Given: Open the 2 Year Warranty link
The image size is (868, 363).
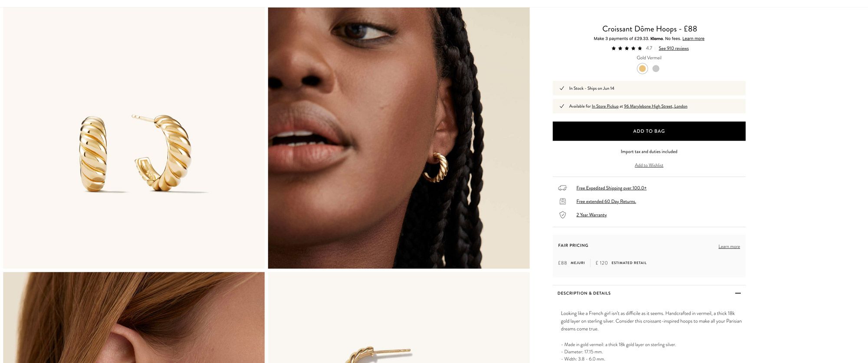Looking at the screenshot, I should point(591,215).
